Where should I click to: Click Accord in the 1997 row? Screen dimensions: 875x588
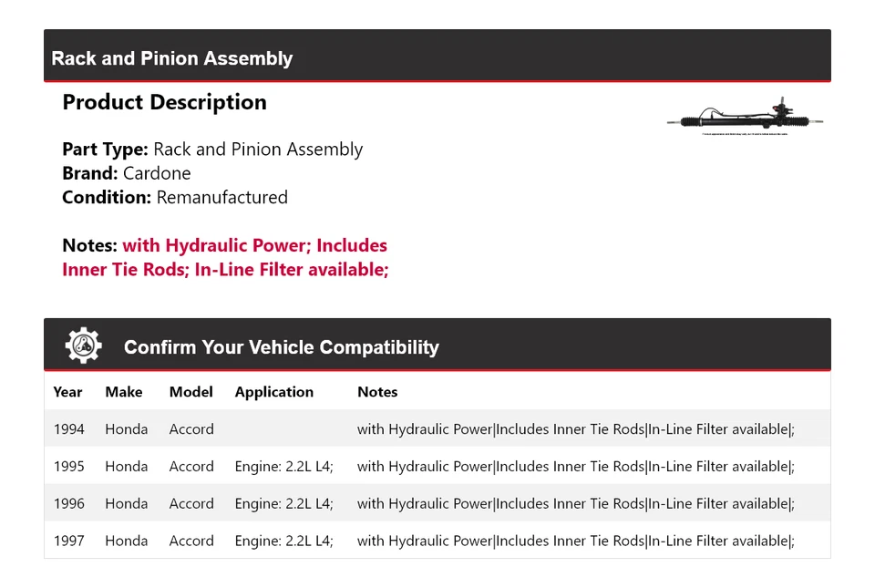pos(191,542)
